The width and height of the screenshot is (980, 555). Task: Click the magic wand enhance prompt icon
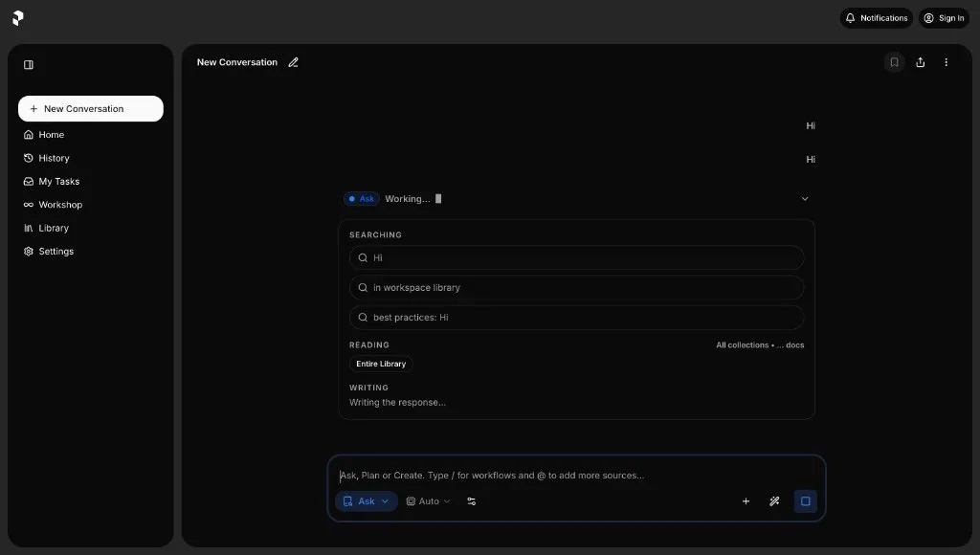click(774, 501)
